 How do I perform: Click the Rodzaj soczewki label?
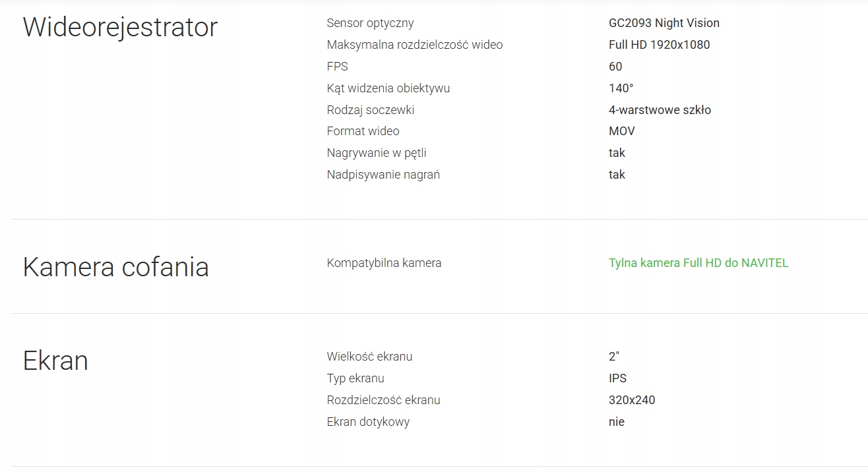pos(370,110)
